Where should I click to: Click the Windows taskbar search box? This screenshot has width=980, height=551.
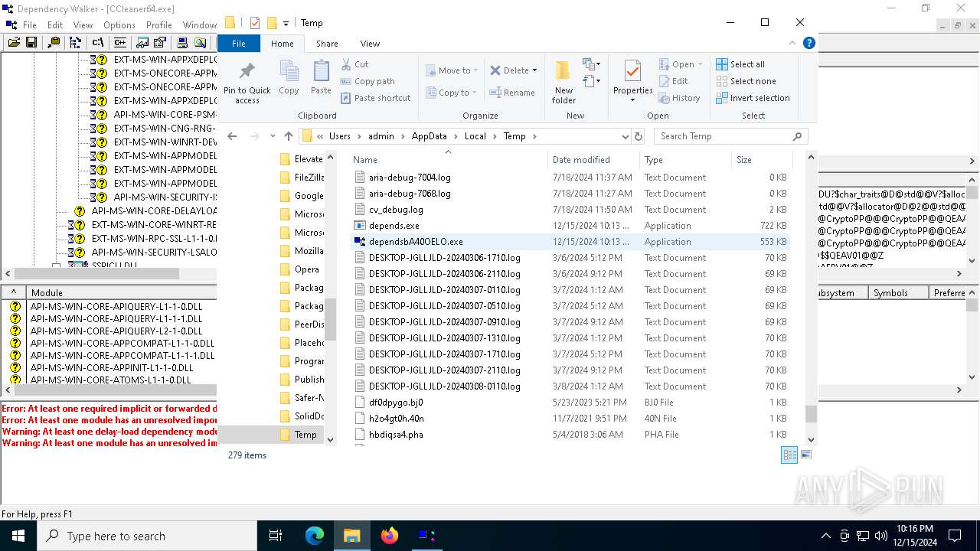click(147, 536)
